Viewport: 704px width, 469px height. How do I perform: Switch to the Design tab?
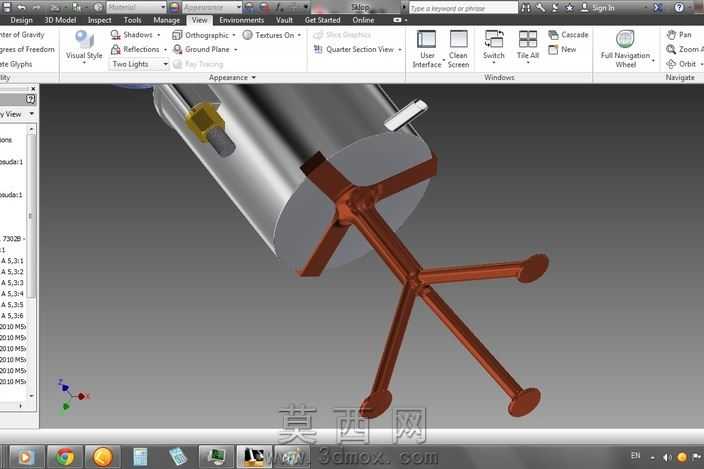click(21, 20)
